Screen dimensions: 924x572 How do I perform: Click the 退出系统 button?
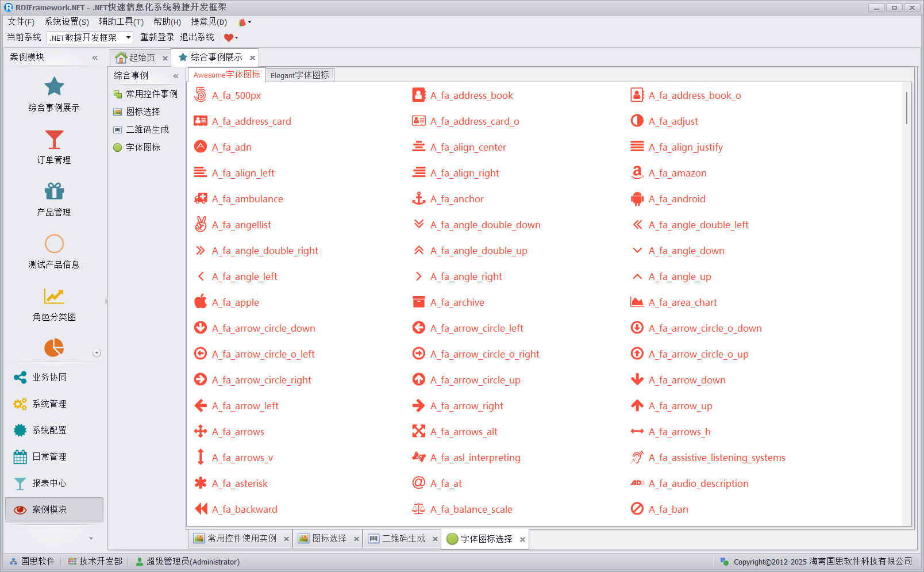coord(197,37)
